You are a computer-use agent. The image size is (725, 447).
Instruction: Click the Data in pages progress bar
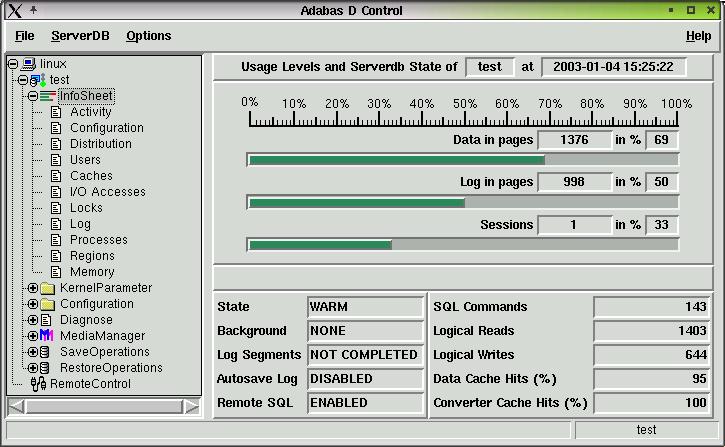463,160
